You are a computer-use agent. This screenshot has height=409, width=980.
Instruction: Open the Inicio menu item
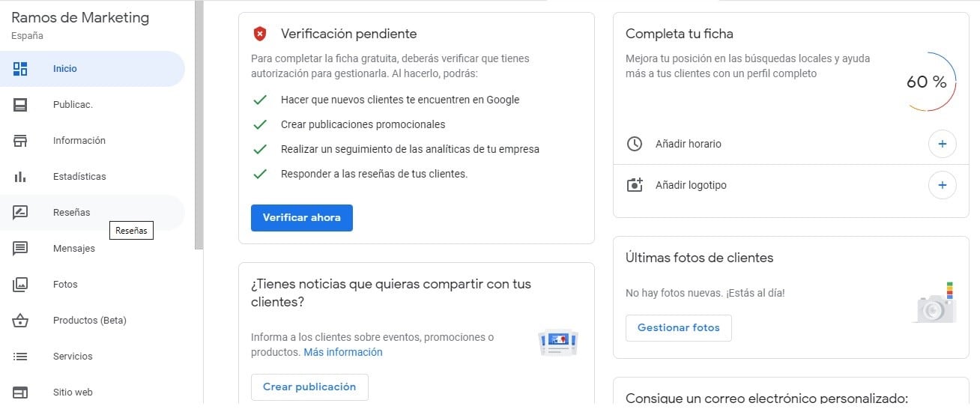(x=92, y=69)
